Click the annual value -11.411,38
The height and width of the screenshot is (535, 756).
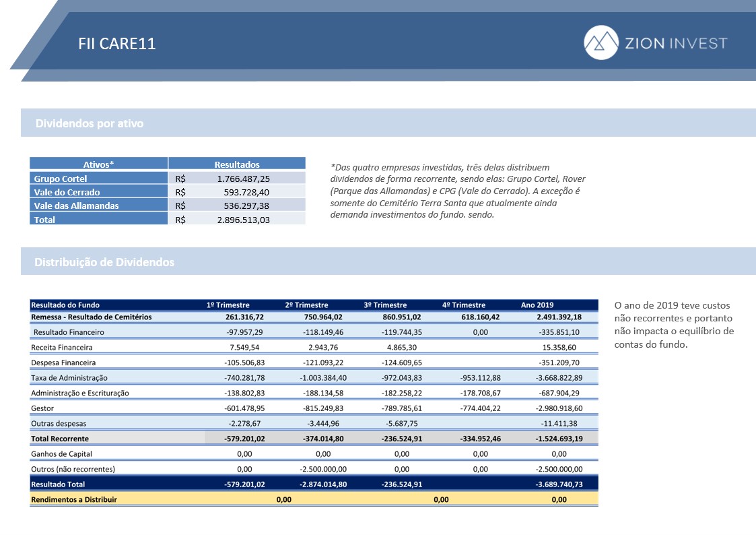[x=559, y=424]
